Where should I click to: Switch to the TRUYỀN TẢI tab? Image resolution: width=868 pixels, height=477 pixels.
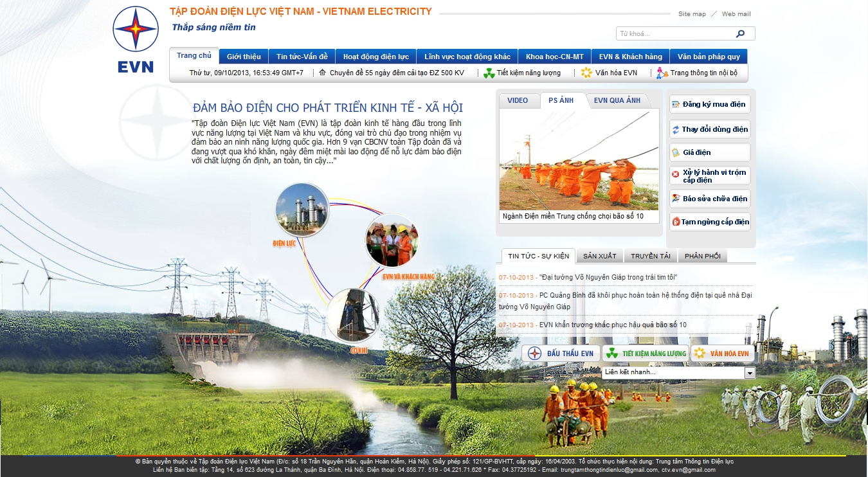(650, 256)
